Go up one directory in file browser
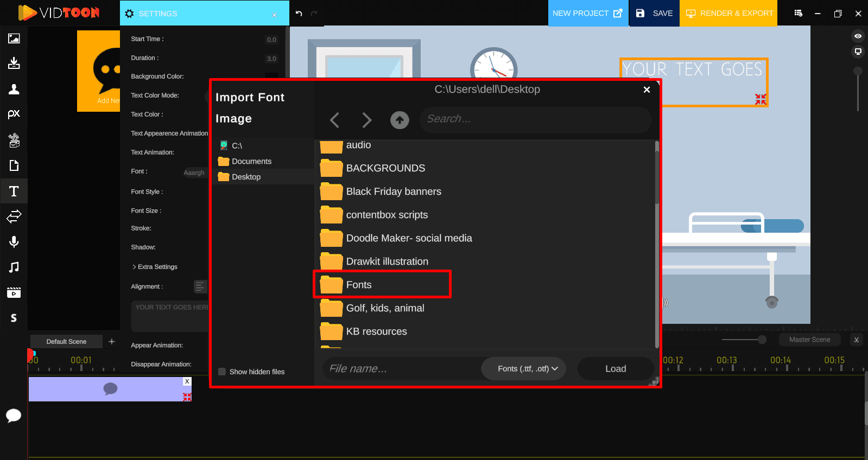 [x=400, y=120]
